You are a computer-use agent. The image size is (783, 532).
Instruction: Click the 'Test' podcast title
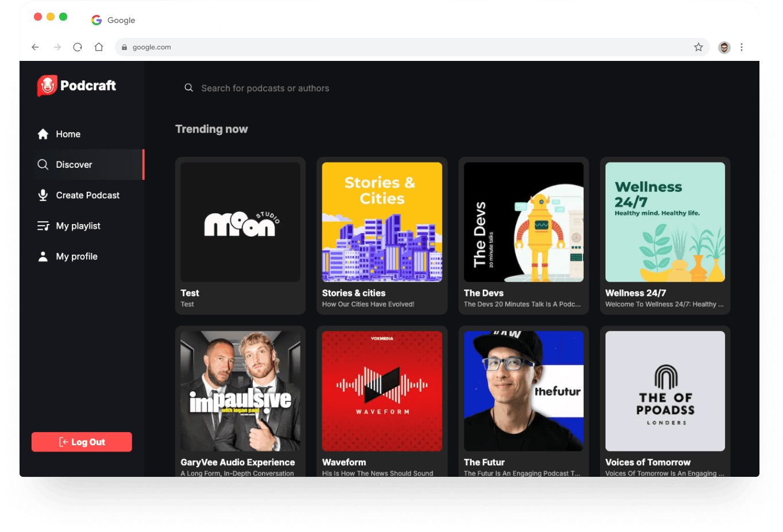point(190,293)
